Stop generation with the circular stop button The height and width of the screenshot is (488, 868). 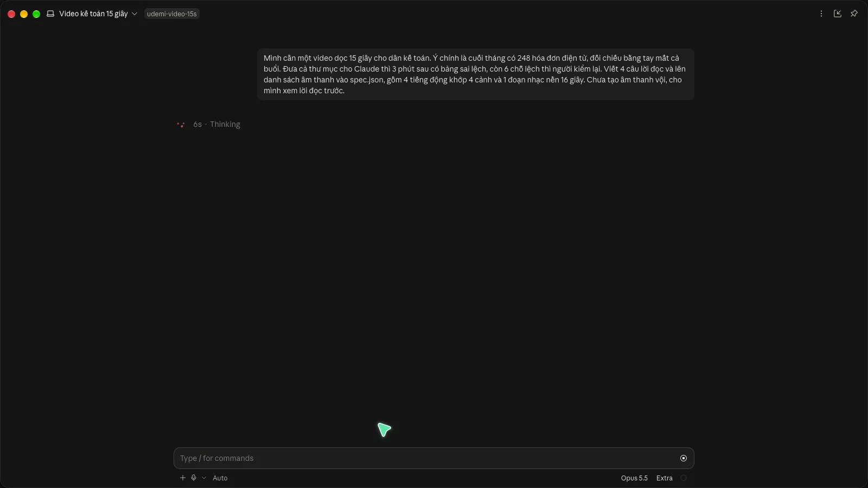[684, 458]
